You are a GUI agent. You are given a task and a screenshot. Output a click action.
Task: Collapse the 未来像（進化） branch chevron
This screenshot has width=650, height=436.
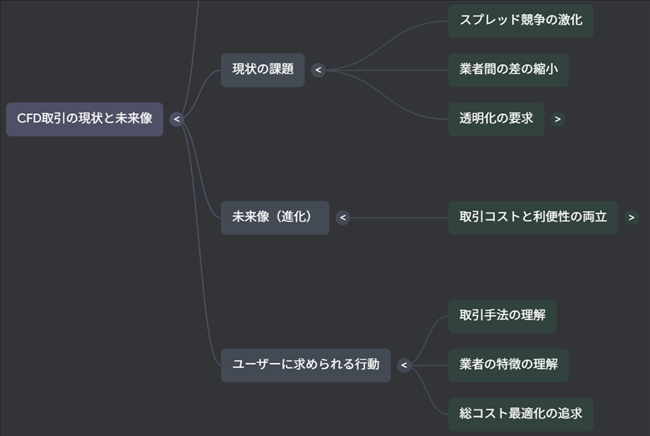[x=342, y=217]
